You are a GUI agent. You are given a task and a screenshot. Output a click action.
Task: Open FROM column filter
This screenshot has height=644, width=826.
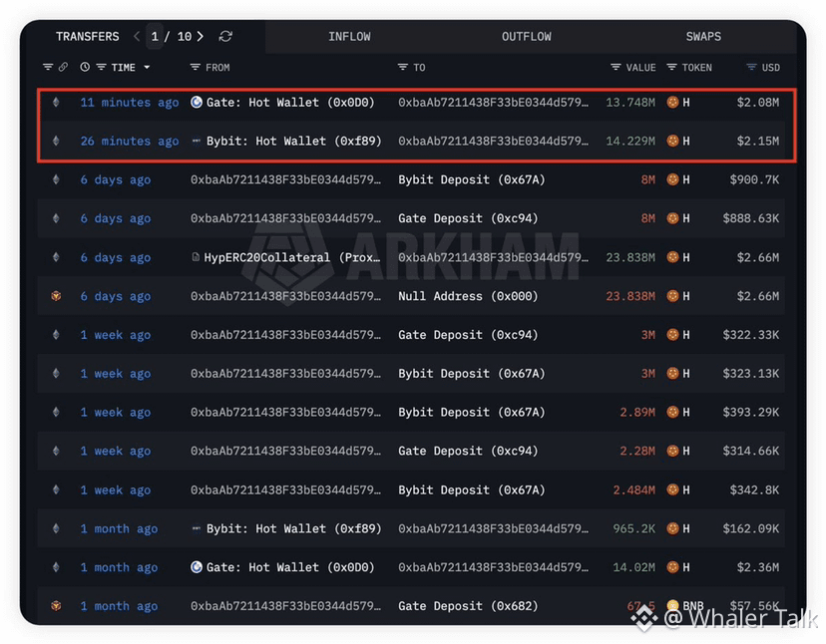[195, 67]
